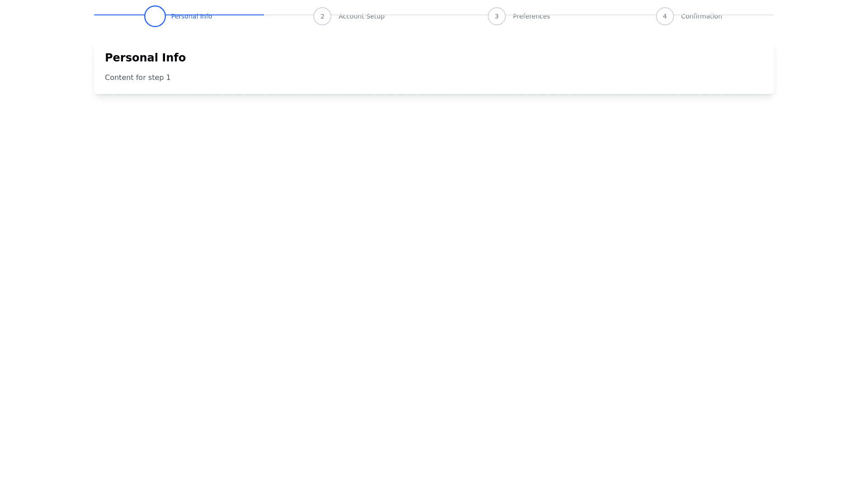
Task: Click gray line right of Confirmation label
Action: tap(748, 15)
